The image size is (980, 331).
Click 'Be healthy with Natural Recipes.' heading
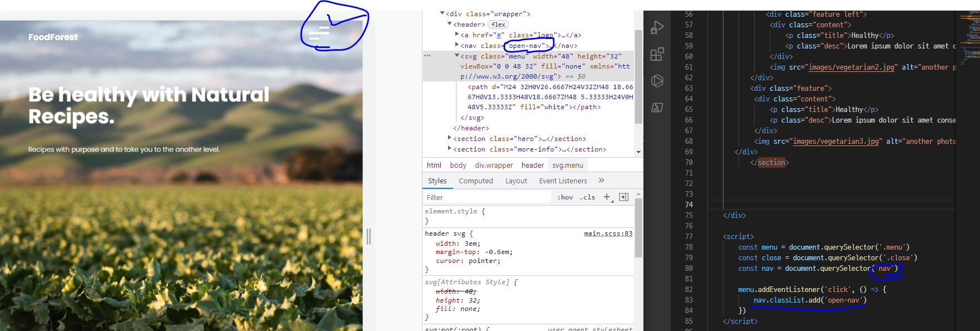[149, 105]
